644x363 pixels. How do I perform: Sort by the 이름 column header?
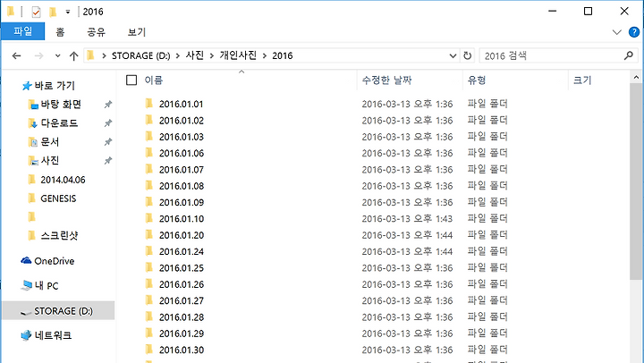click(x=154, y=80)
